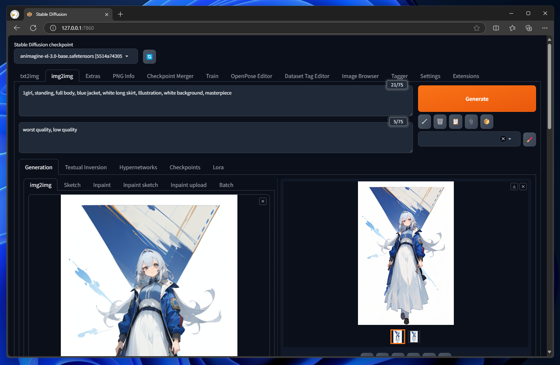
Task: Open the Textual Inversion sub-tab
Action: [x=86, y=167]
